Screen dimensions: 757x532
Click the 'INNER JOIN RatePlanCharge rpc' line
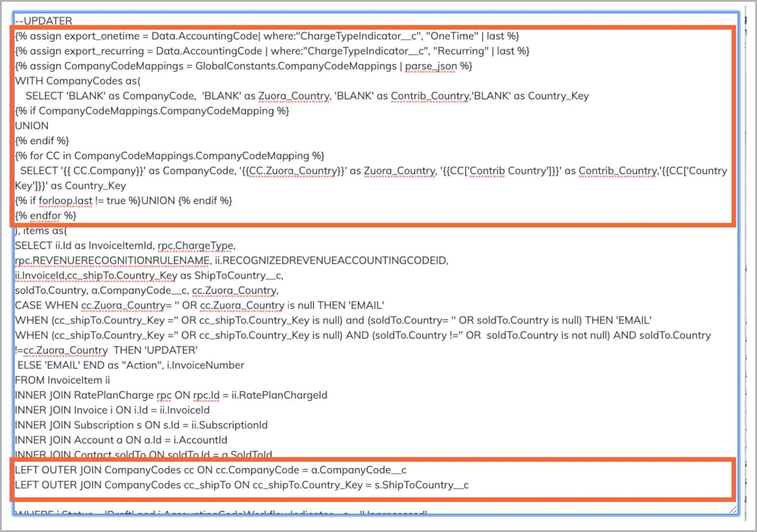(171, 395)
